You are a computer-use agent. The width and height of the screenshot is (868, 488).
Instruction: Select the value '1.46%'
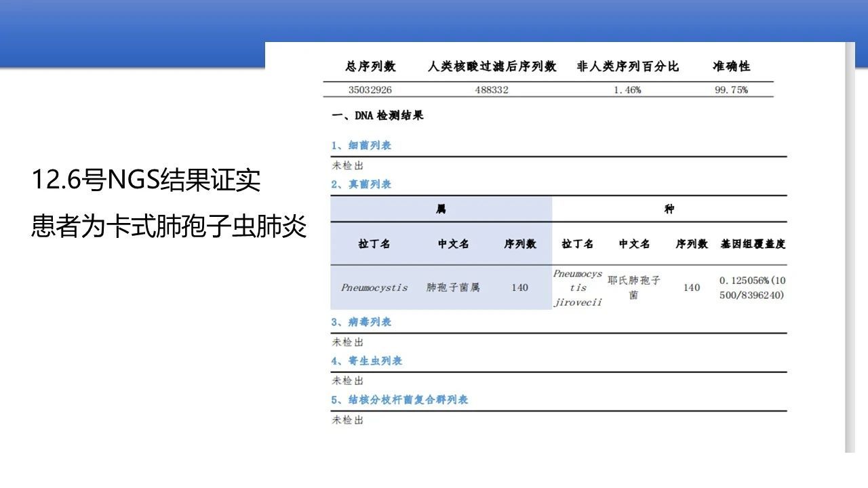click(x=627, y=90)
